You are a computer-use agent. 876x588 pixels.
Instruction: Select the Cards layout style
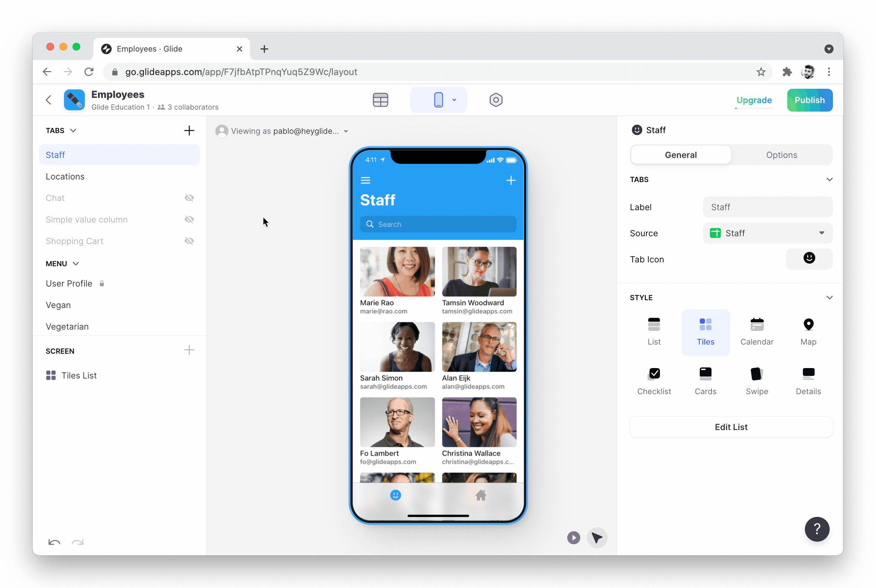(705, 380)
